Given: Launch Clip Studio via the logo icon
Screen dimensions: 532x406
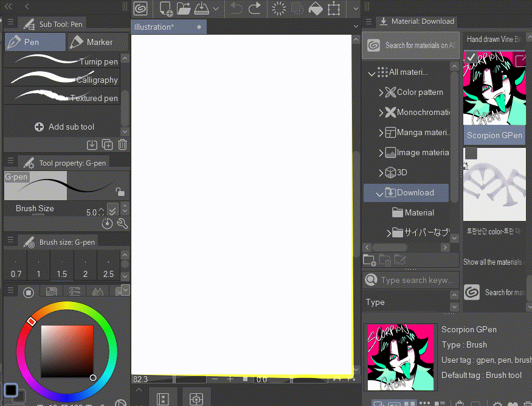Looking at the screenshot, I should pos(140,8).
